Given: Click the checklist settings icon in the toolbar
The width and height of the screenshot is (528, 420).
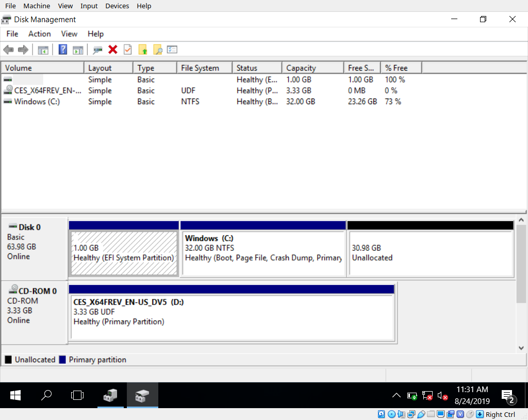Looking at the screenshot, I should tap(172, 50).
